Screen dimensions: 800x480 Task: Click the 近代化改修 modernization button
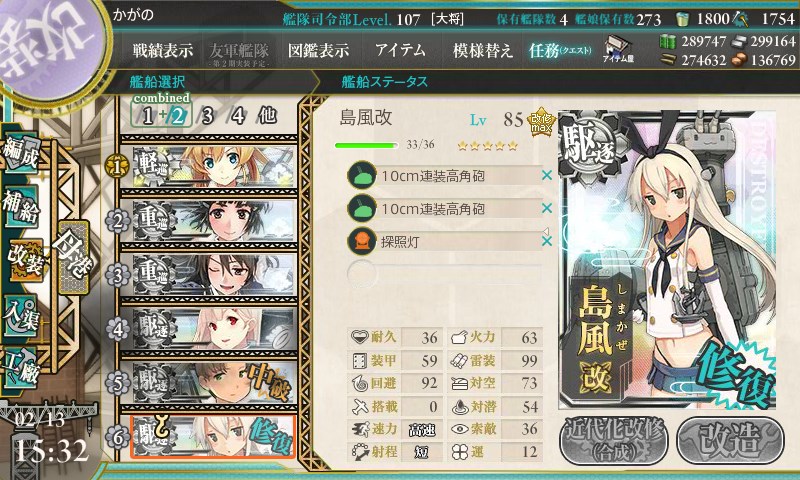tap(613, 441)
